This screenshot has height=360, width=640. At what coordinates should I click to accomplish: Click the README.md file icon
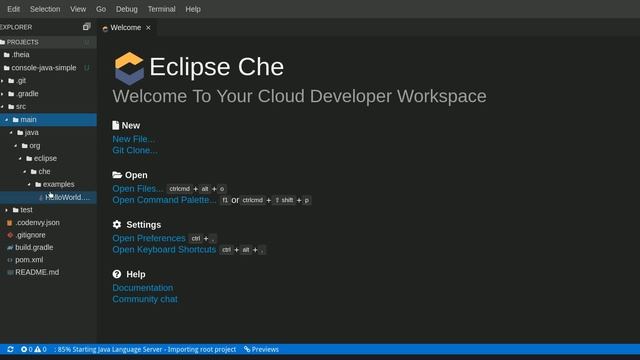coord(10,272)
